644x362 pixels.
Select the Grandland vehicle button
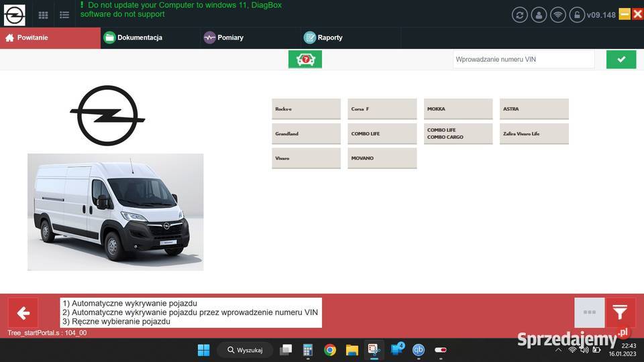coord(306,134)
